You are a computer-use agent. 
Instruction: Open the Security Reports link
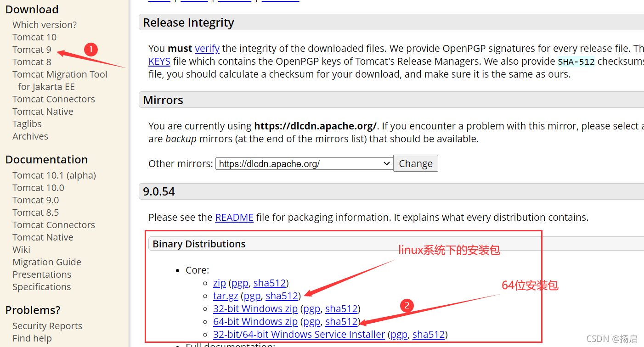pos(47,326)
